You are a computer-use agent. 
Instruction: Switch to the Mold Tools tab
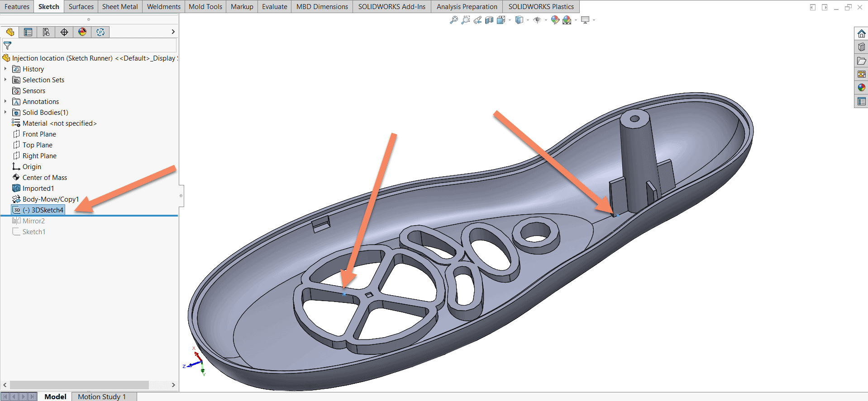(x=205, y=7)
